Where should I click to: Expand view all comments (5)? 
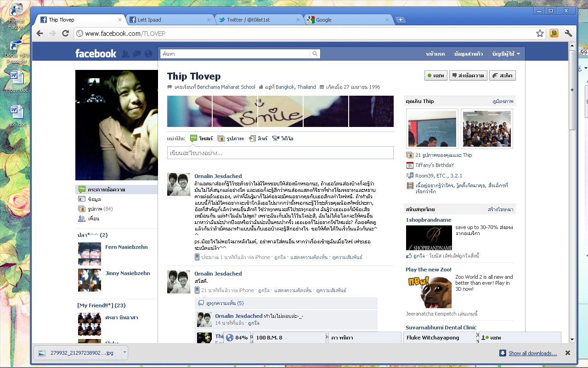[225, 303]
